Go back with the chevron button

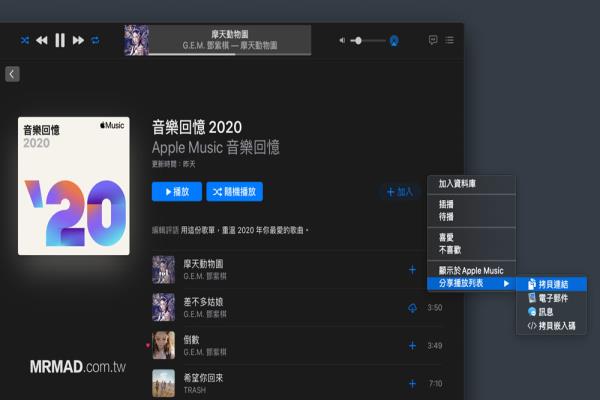12,74
